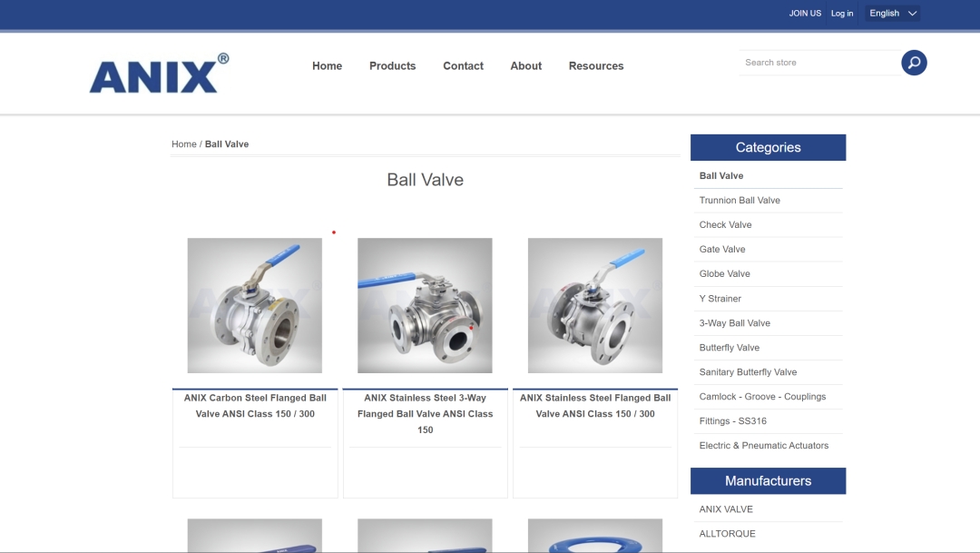The image size is (980, 553).
Task: Focus the Search store input field
Action: point(820,63)
